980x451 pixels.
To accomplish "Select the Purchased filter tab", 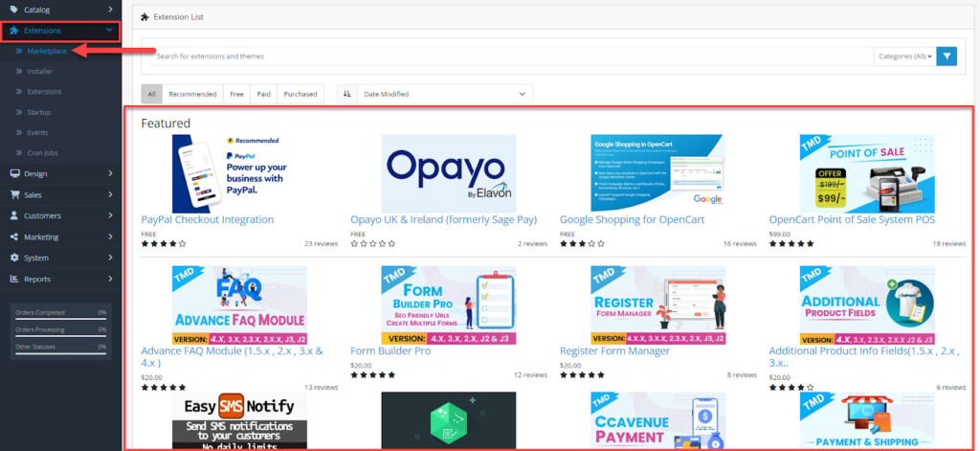I will coord(301,94).
